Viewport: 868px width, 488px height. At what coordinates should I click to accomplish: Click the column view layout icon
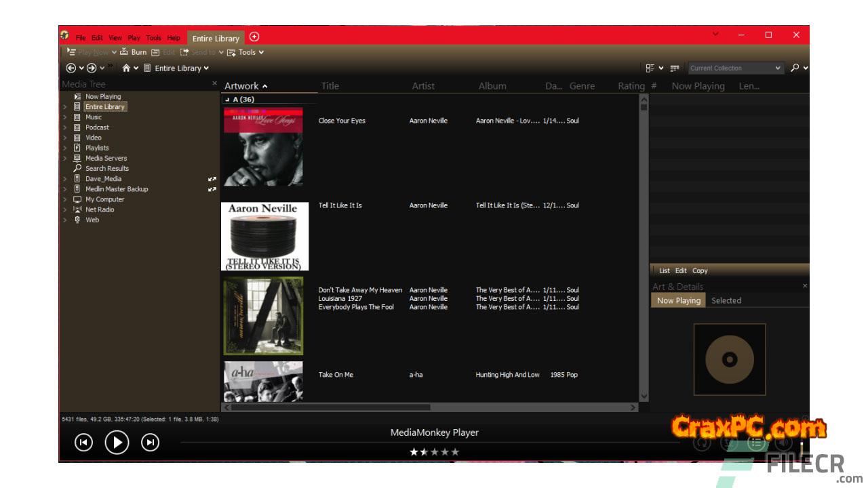(x=675, y=68)
